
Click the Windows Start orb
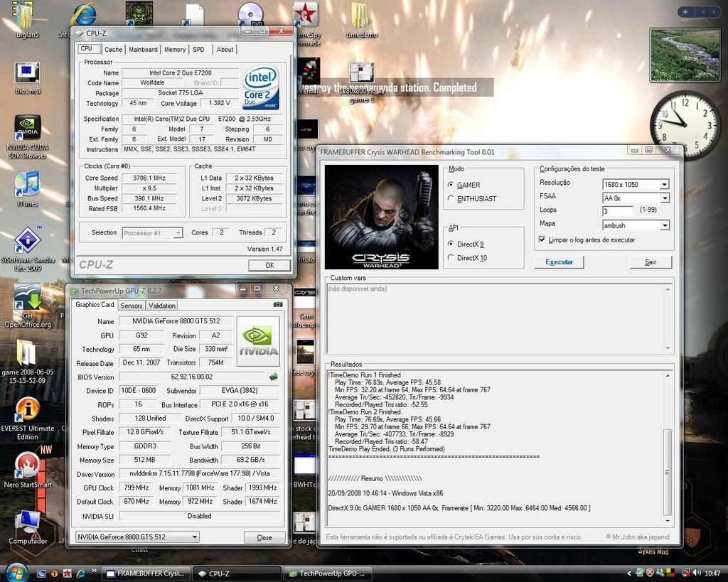16,573
